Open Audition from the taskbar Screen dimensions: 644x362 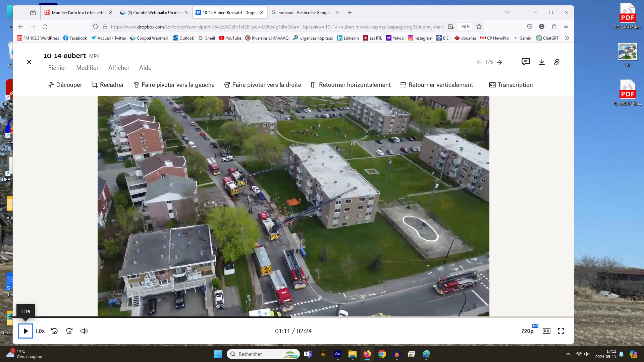pos(337,354)
